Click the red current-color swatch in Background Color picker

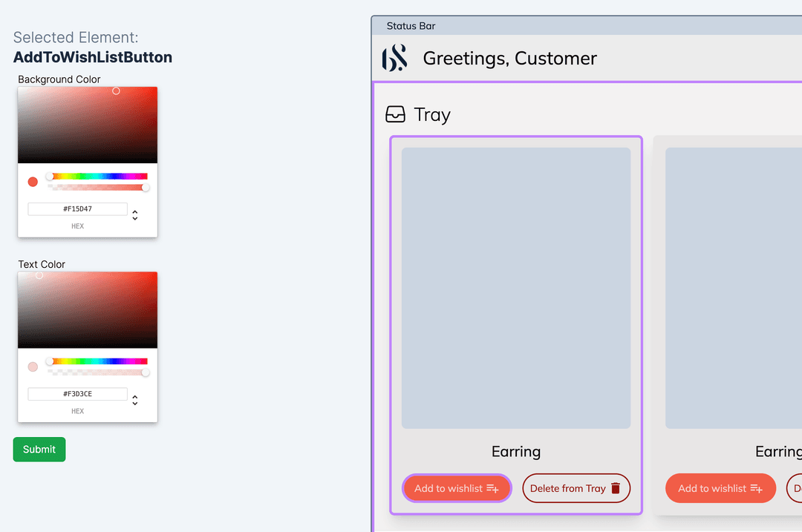[x=32, y=180]
